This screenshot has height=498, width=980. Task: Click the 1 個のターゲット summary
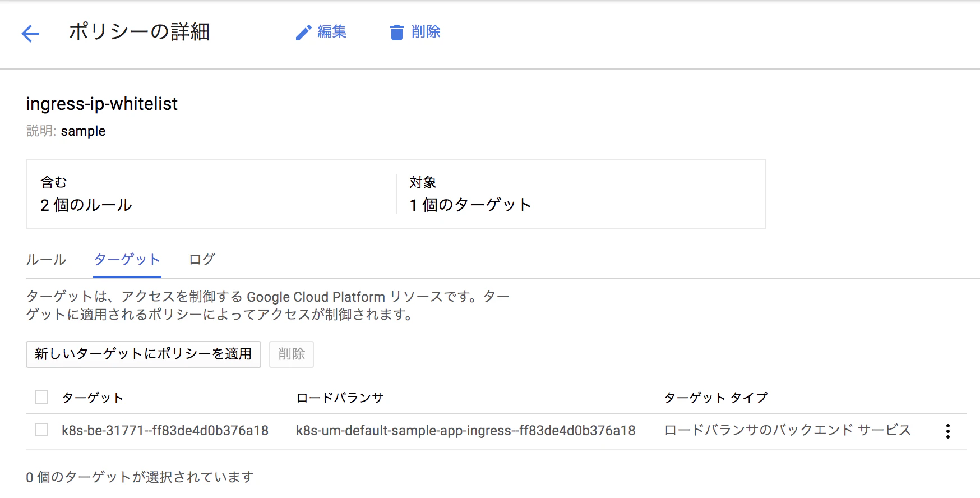(x=470, y=205)
